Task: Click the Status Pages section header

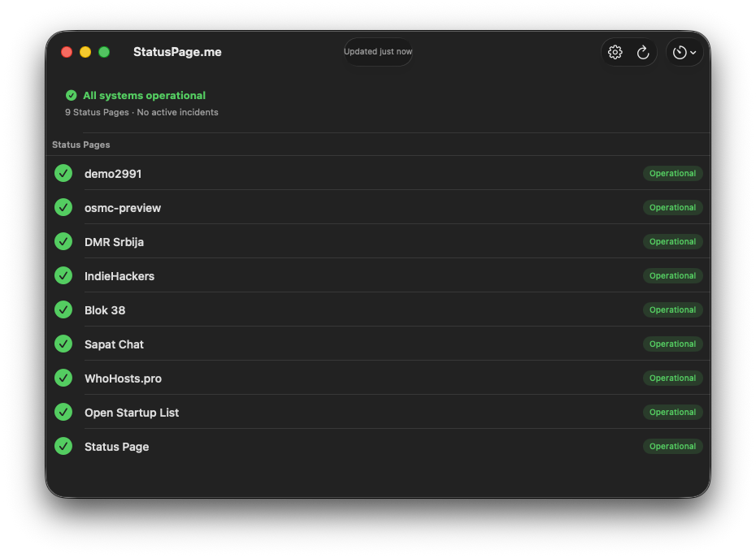Action: (81, 145)
